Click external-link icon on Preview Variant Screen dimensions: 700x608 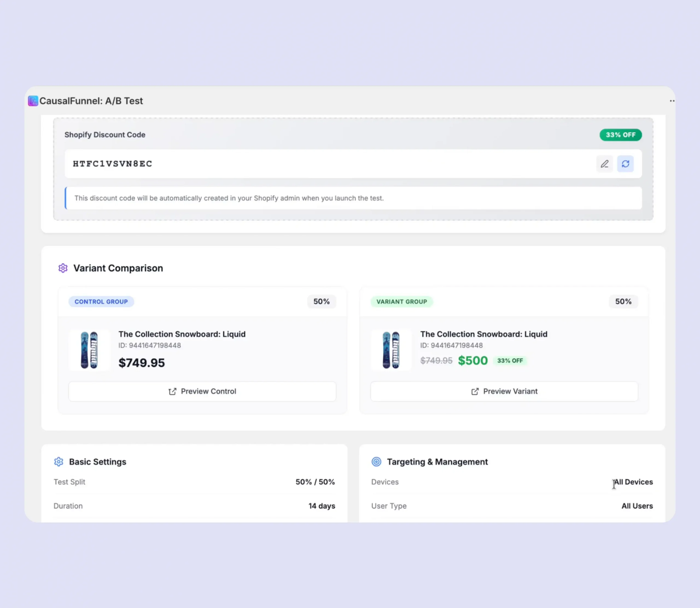coord(475,391)
